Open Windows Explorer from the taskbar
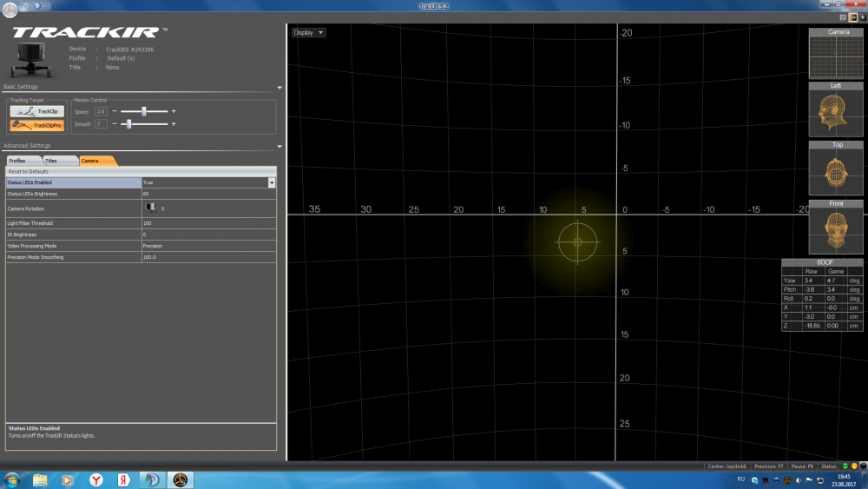This screenshot has width=868, height=489. (41, 479)
